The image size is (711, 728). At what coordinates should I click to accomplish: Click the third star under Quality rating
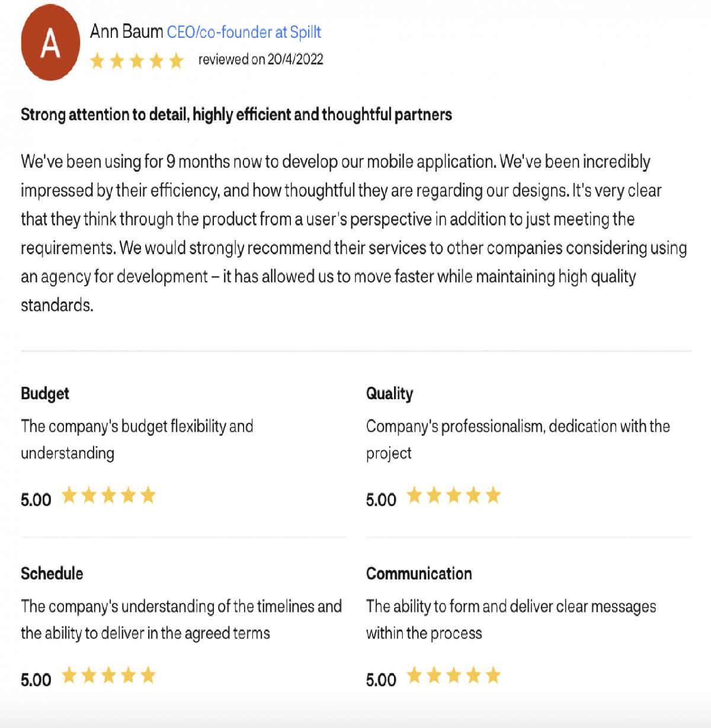454,495
